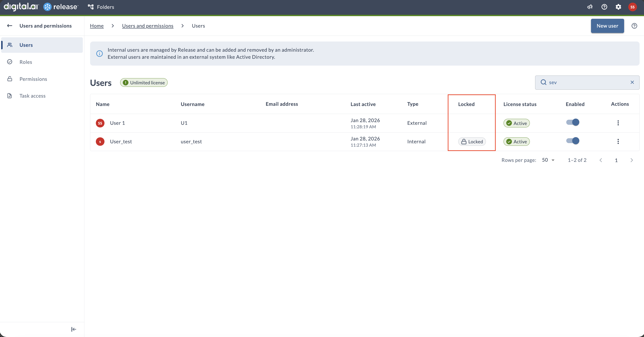The height and width of the screenshot is (337, 644).
Task: Open the help question mark in top bar
Action: [604, 7]
